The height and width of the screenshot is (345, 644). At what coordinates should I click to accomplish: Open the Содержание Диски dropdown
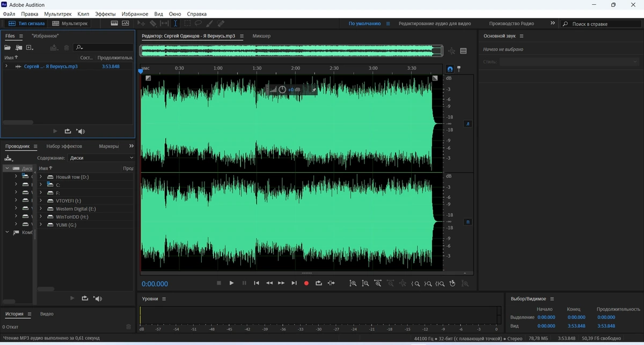point(101,158)
